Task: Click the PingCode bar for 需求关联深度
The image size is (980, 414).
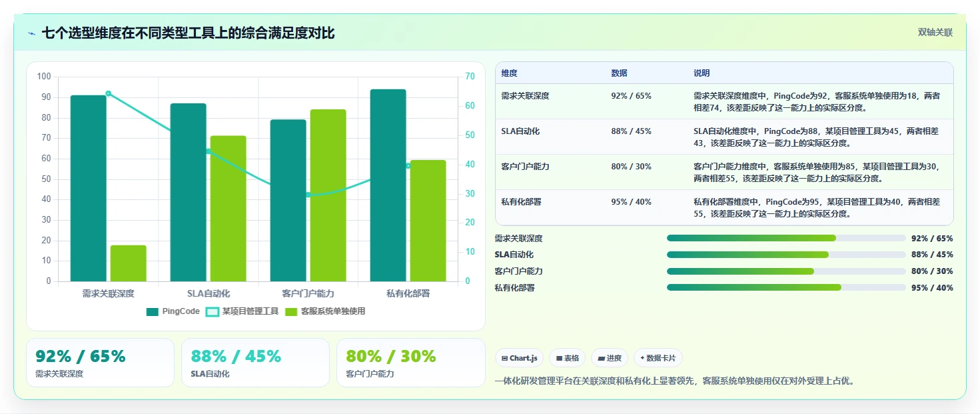Action: [88, 189]
